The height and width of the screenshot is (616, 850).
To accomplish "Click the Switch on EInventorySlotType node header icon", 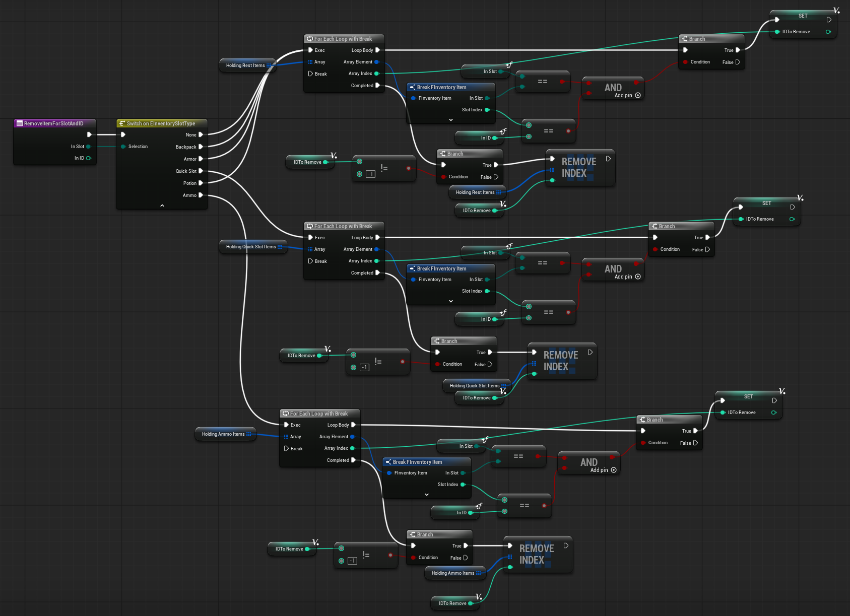I will [x=122, y=123].
